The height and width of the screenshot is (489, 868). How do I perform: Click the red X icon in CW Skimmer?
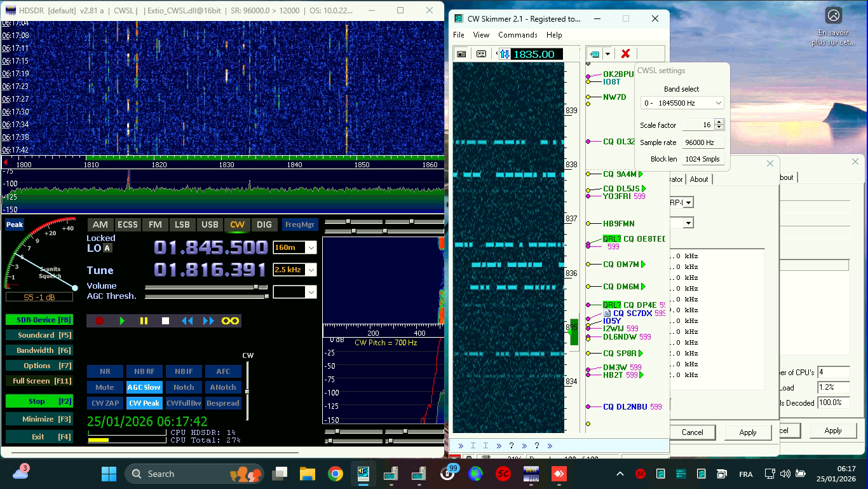[625, 54]
